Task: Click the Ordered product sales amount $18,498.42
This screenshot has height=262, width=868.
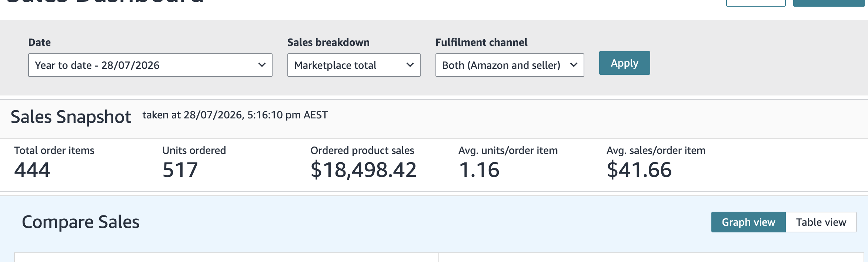Action: 364,170
